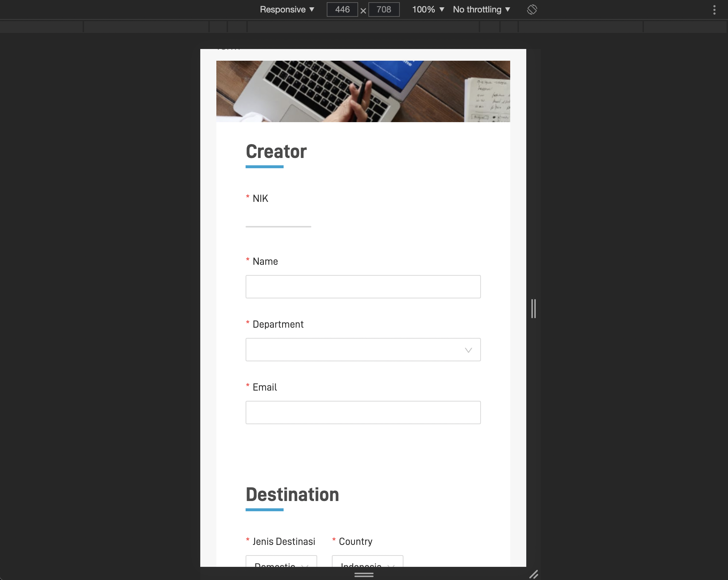This screenshot has width=728, height=580.
Task: Grab the right-edge viewport resize handle
Action: point(534,308)
